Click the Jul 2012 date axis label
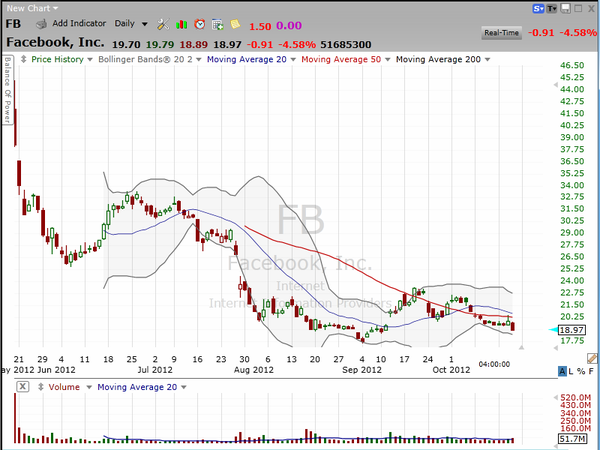 (155, 370)
